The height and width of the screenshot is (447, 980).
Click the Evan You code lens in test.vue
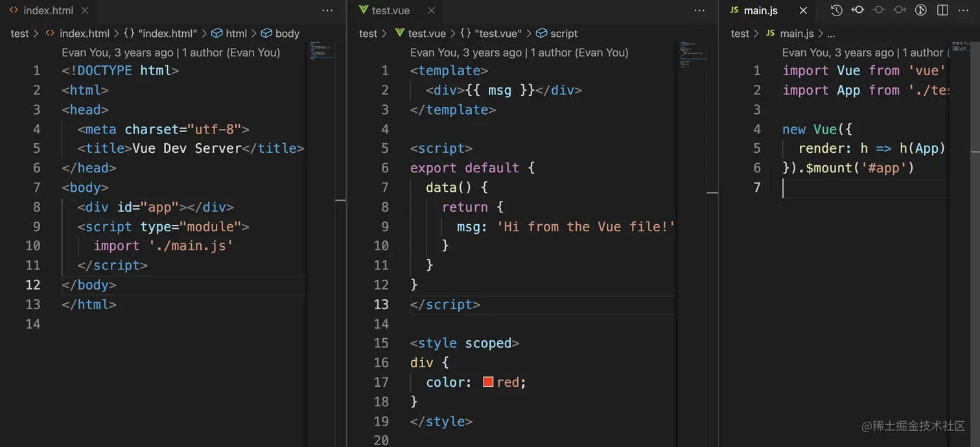click(x=519, y=52)
